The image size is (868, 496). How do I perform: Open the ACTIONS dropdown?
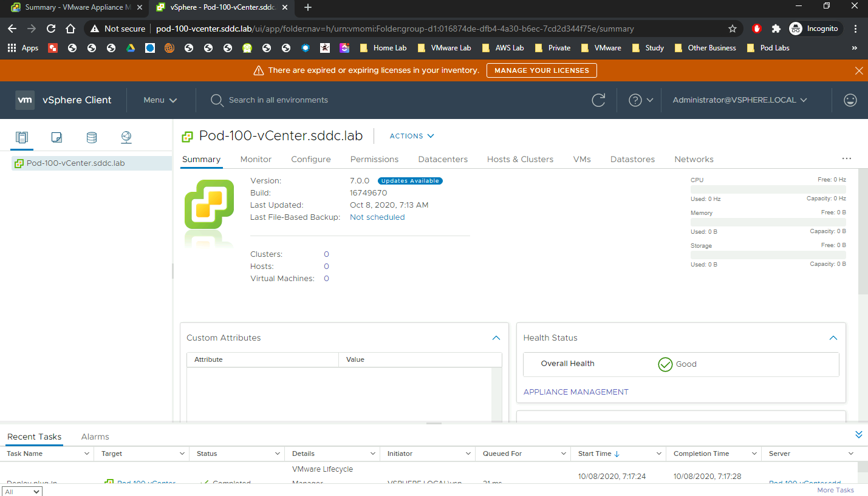click(412, 136)
